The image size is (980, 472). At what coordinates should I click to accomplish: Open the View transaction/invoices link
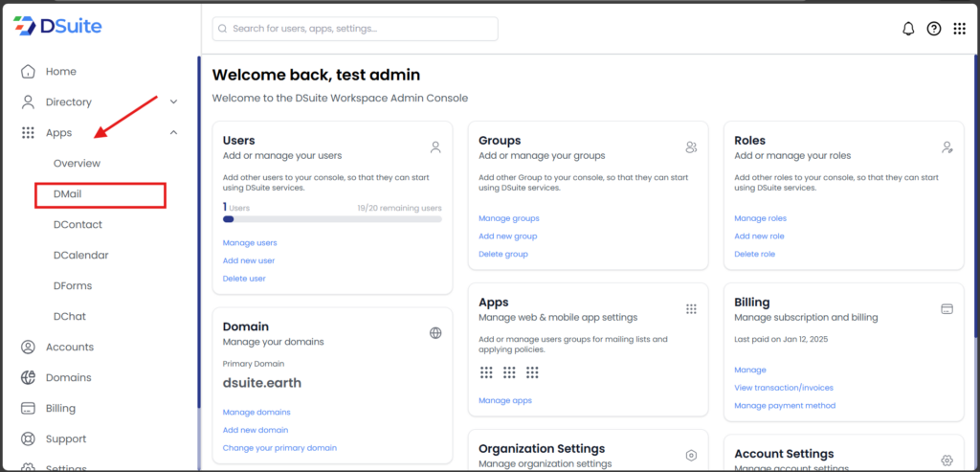tap(783, 388)
